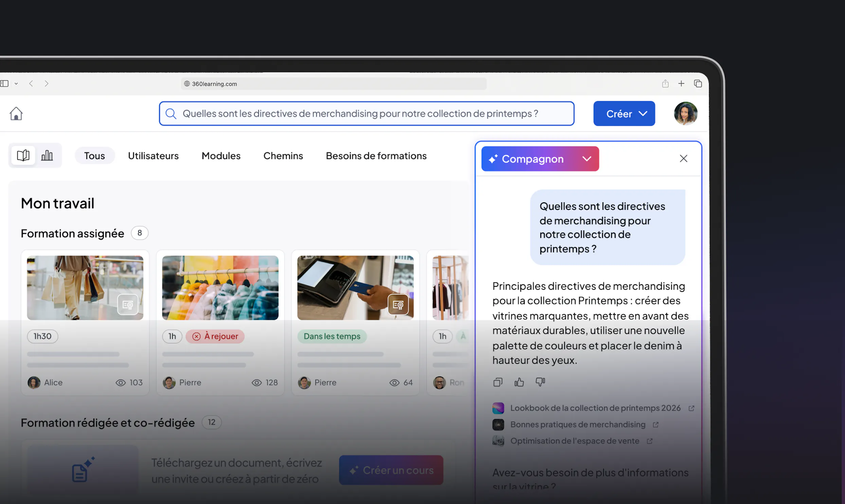Give thumbs down to the answer

[540, 382]
